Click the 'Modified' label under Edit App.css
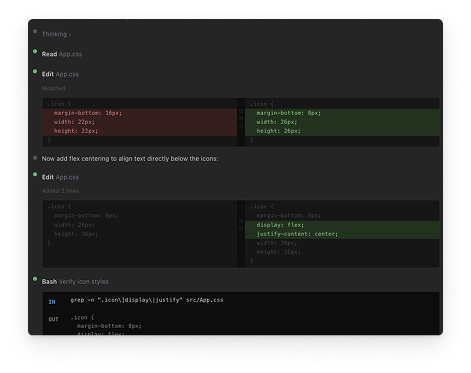The image size is (471, 373). pyautogui.click(x=53, y=88)
